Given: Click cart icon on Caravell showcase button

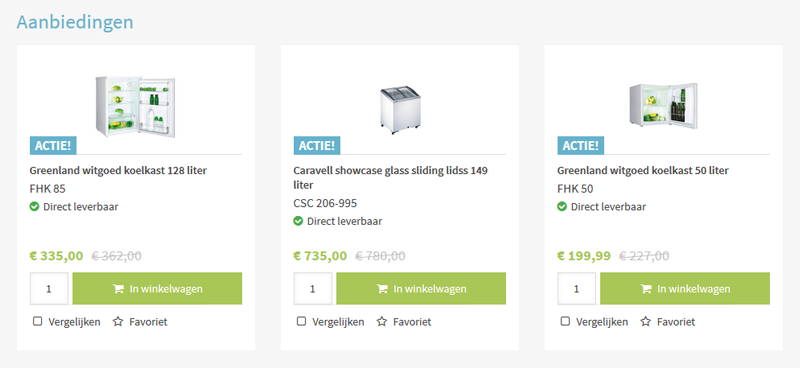Looking at the screenshot, I should click(x=382, y=289).
